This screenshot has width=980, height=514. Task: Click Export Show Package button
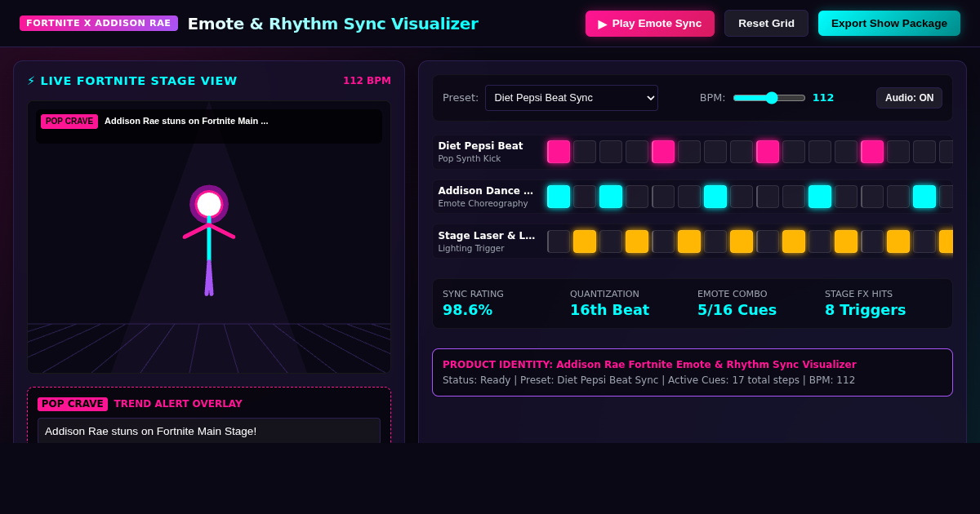[x=889, y=24]
